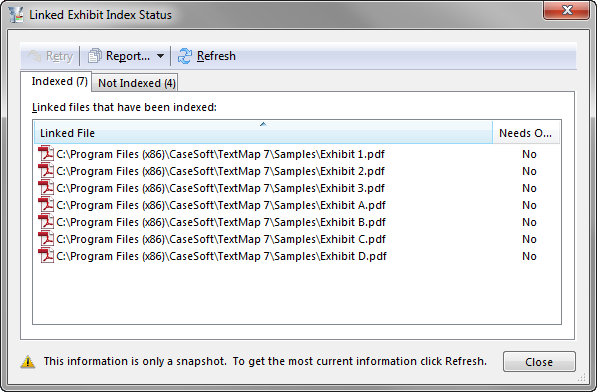
Task: Click the Linked Exhibit Index Status title icon
Action: 16,14
